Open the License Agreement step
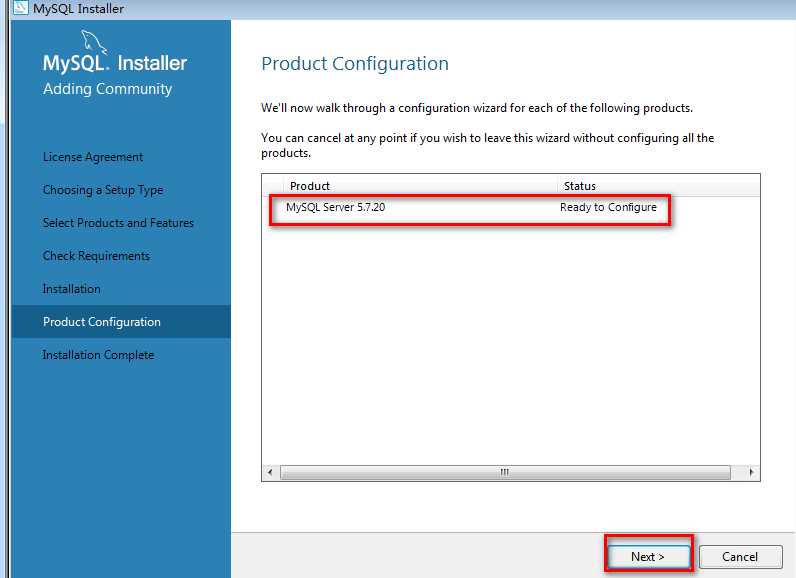 [x=93, y=157]
